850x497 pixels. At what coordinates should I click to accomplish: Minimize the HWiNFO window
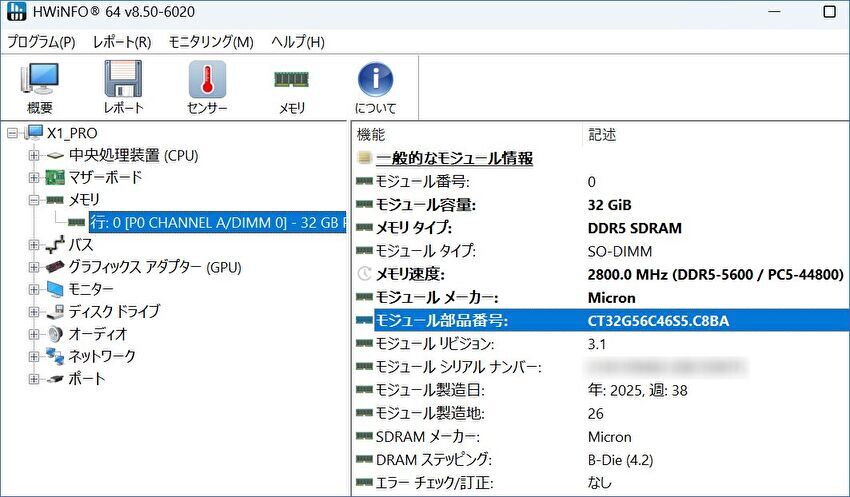774,11
